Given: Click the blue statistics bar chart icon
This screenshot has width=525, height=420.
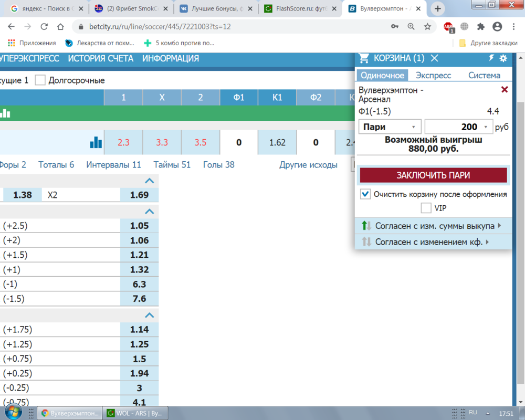Looking at the screenshot, I should 96,142.
